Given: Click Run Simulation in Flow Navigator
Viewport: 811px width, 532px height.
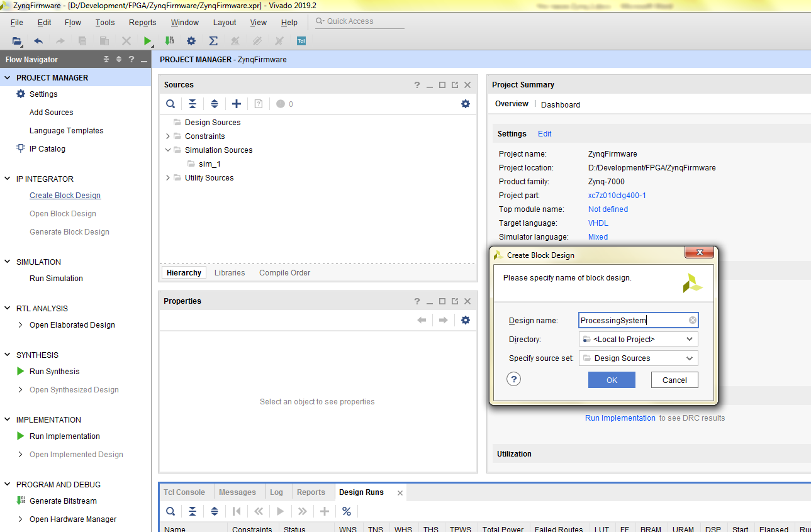Looking at the screenshot, I should pos(57,279).
